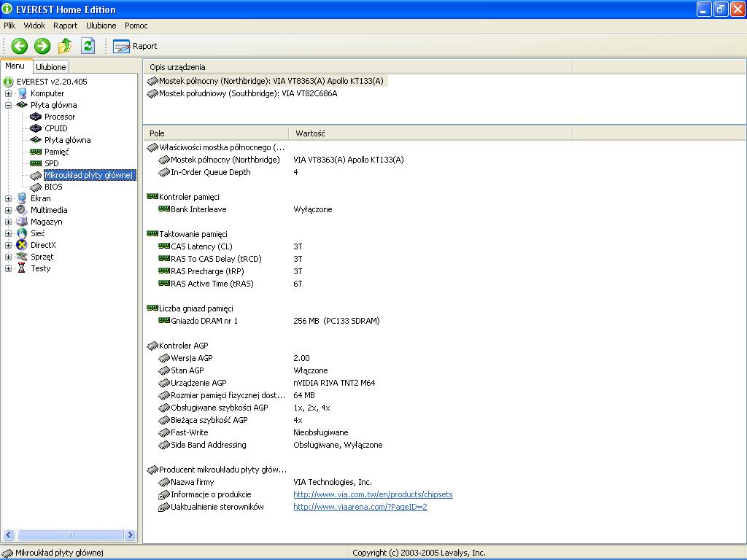The height and width of the screenshot is (560, 747).
Task: Click the green back arrow button
Action: (x=20, y=46)
